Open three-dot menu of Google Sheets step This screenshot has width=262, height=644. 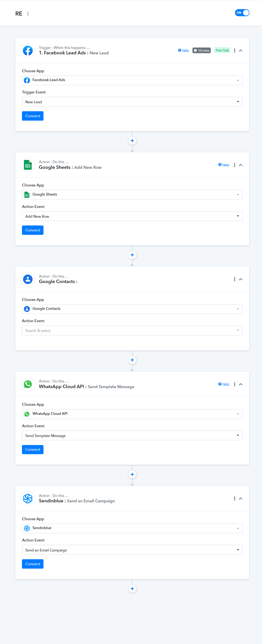[x=235, y=165]
